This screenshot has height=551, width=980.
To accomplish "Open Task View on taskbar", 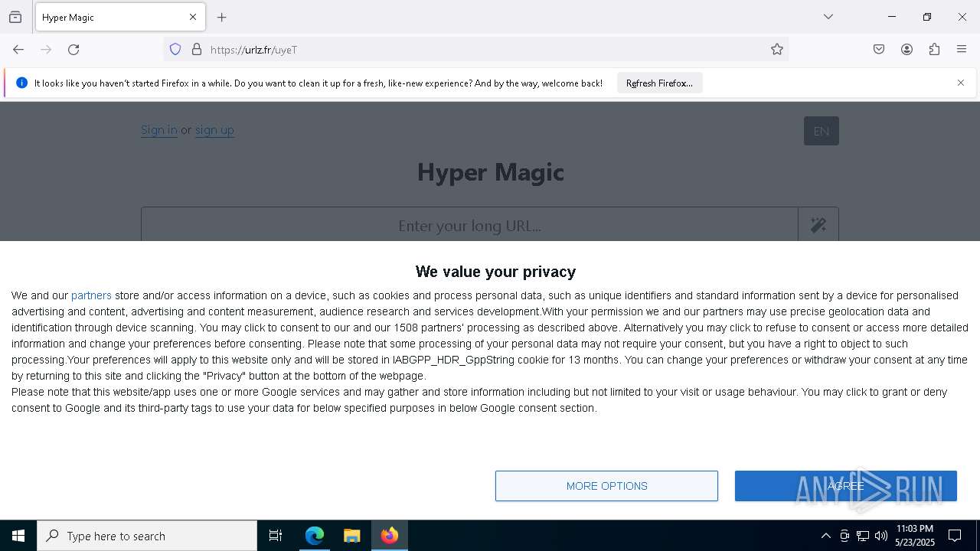I will (276, 536).
